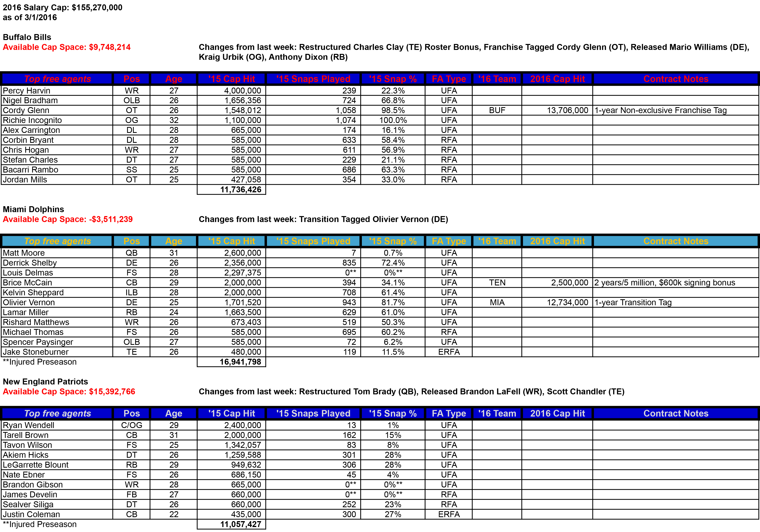Click Tavon Wilson name cell
Screen dimensions: 760x532
click(57, 445)
